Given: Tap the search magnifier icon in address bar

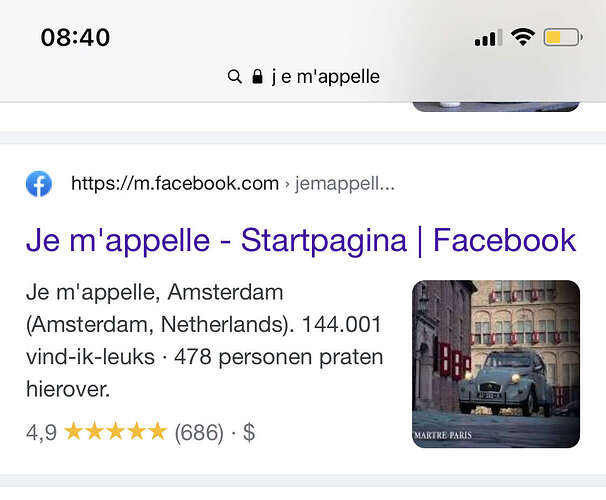Looking at the screenshot, I should [x=235, y=77].
